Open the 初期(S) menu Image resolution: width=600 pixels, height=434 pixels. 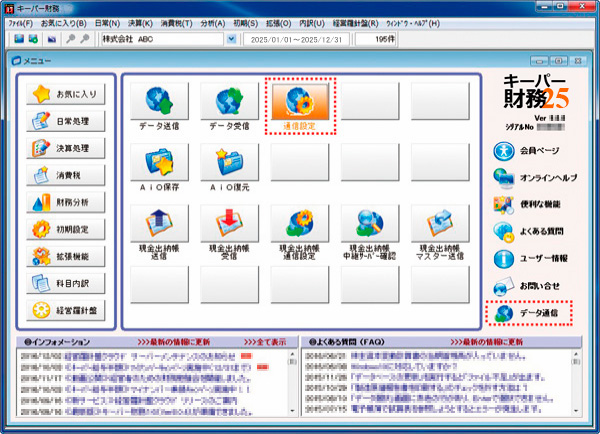click(x=246, y=24)
